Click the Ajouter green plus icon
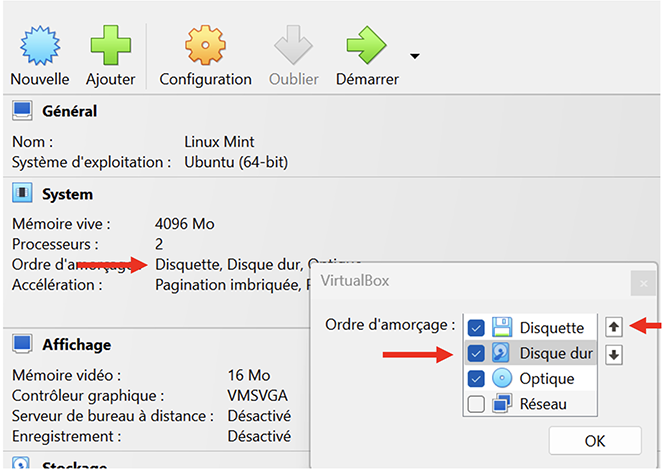 coord(110,45)
